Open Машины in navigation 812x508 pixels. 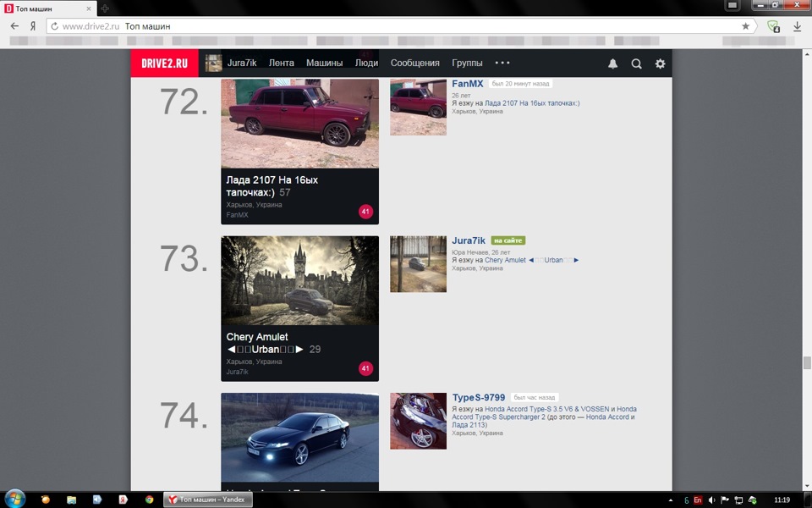[324, 63]
